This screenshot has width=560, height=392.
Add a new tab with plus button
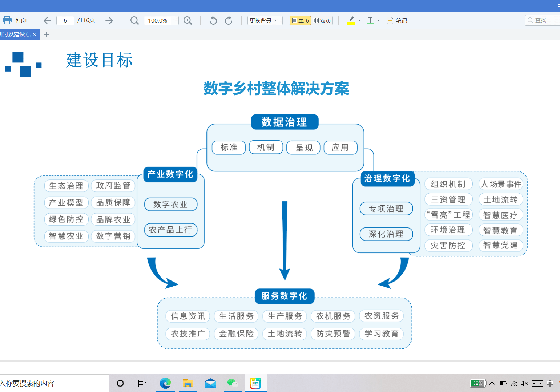(x=46, y=35)
